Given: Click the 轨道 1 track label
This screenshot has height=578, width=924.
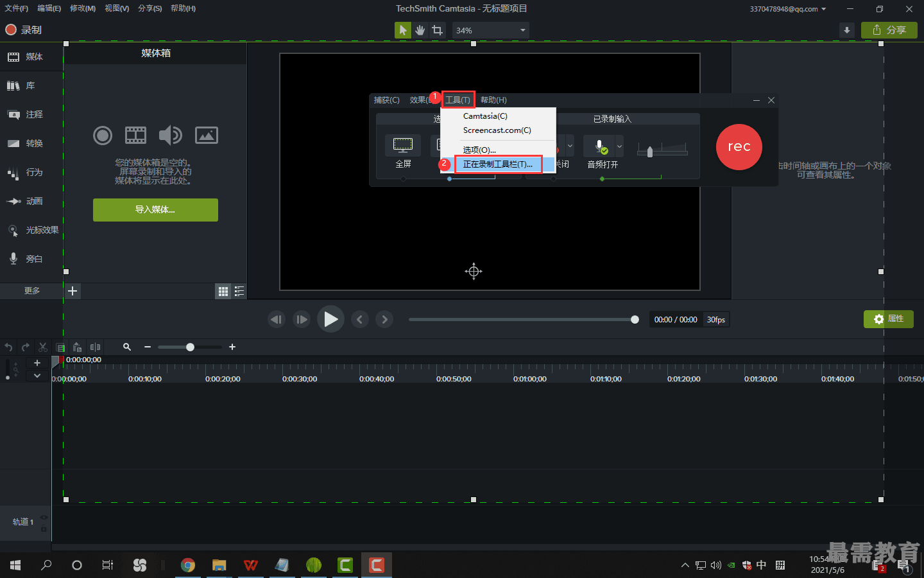Looking at the screenshot, I should pyautogui.click(x=23, y=522).
